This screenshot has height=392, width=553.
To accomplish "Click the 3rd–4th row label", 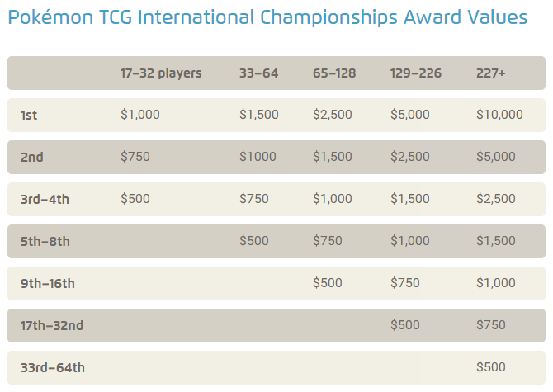I will pos(45,199).
